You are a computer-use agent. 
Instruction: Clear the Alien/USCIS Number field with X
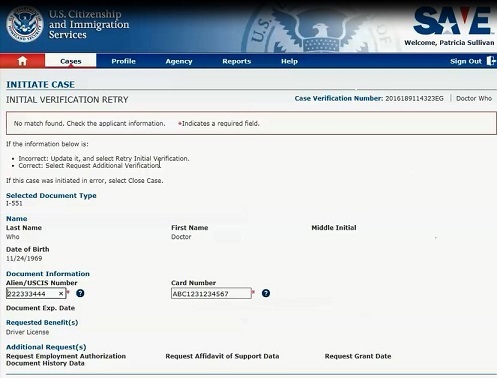tap(61, 294)
